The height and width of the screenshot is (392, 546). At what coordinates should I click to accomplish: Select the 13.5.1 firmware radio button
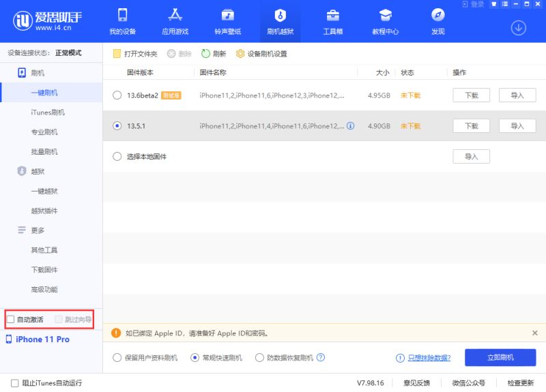(117, 126)
